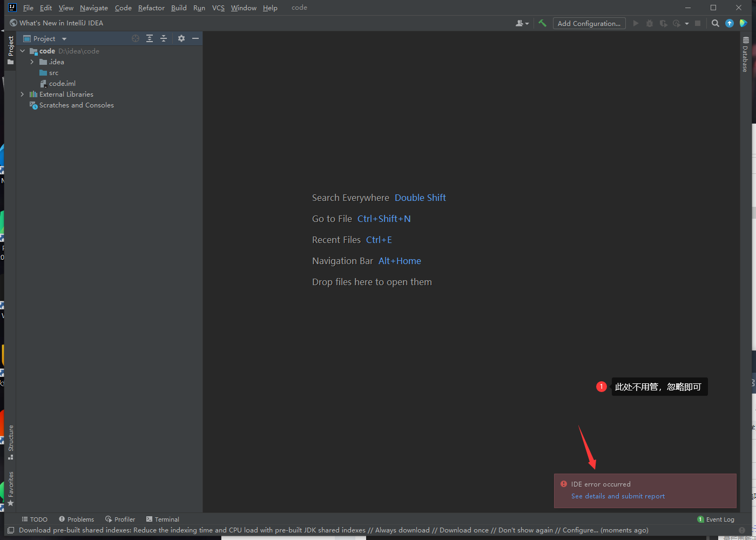
Task: Open the Code menu
Action: 123,8
